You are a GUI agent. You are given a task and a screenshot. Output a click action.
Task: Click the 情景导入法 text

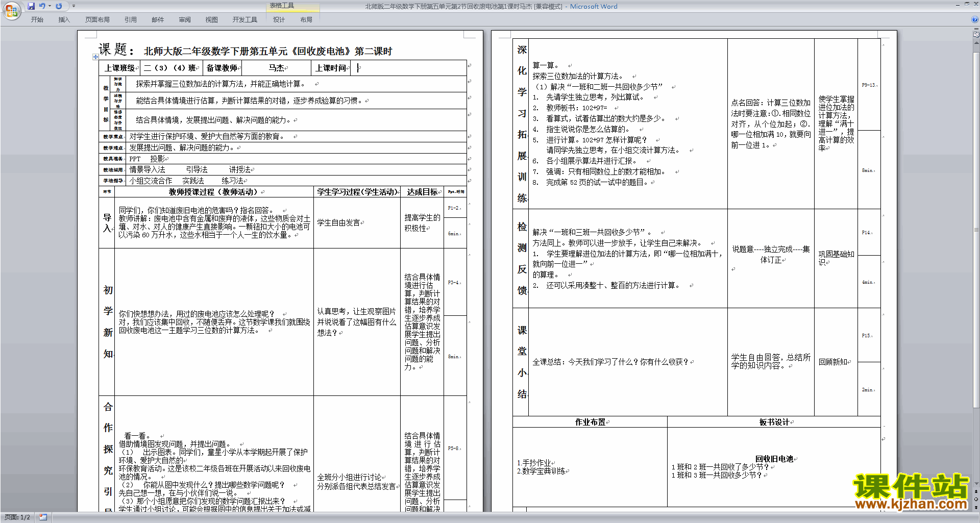pyautogui.click(x=147, y=169)
